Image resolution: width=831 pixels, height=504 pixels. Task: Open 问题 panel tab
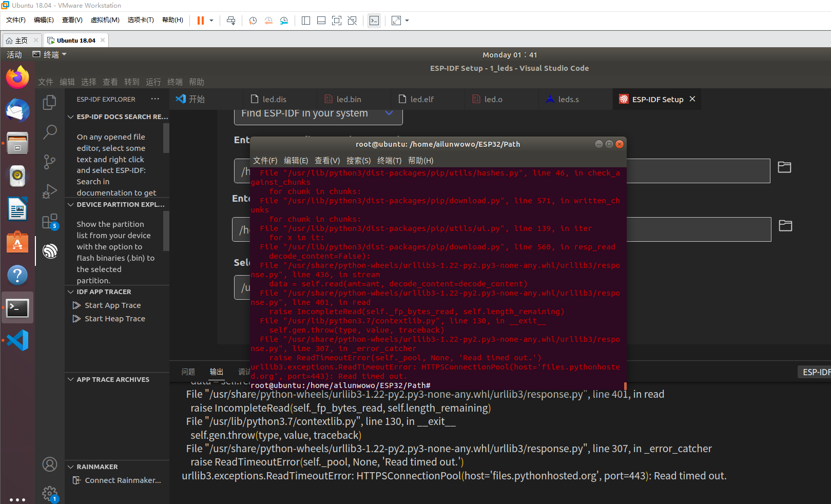click(188, 372)
